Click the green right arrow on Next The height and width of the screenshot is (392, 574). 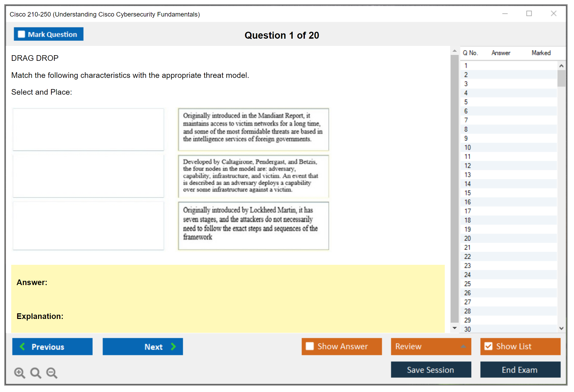(173, 346)
